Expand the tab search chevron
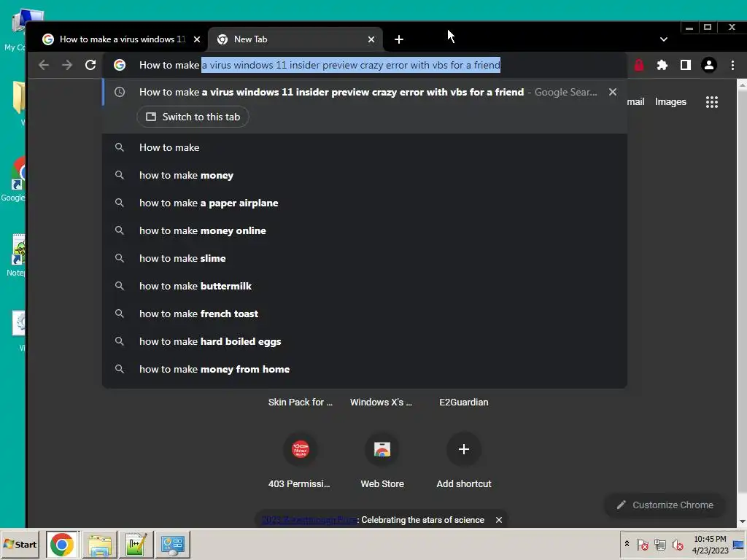Viewport: 747px width, 560px height. [664, 39]
